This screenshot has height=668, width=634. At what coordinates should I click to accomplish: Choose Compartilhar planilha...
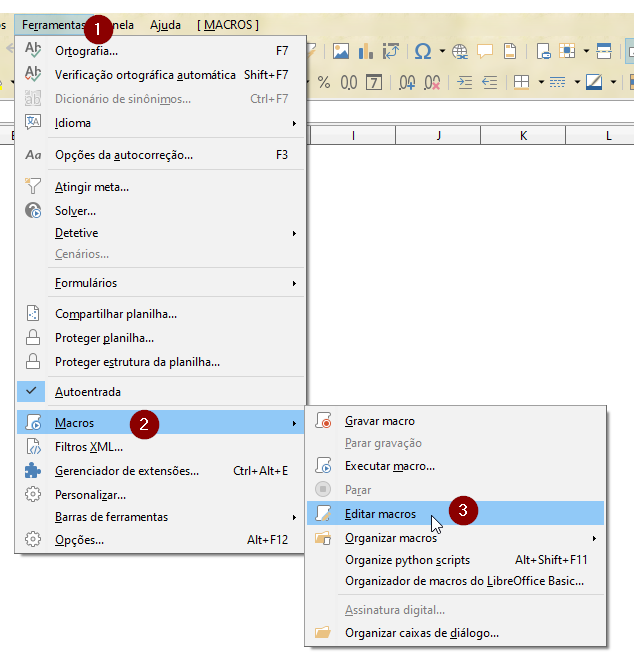coord(161,314)
